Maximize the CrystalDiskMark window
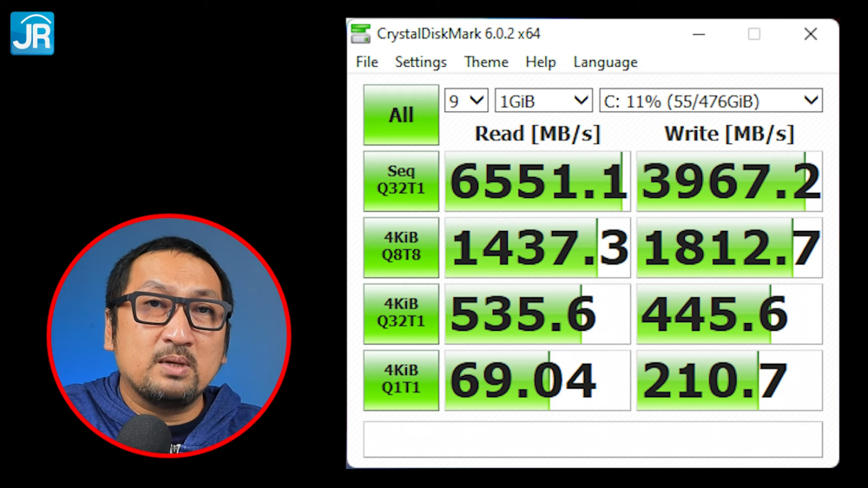The image size is (868, 488). [754, 34]
